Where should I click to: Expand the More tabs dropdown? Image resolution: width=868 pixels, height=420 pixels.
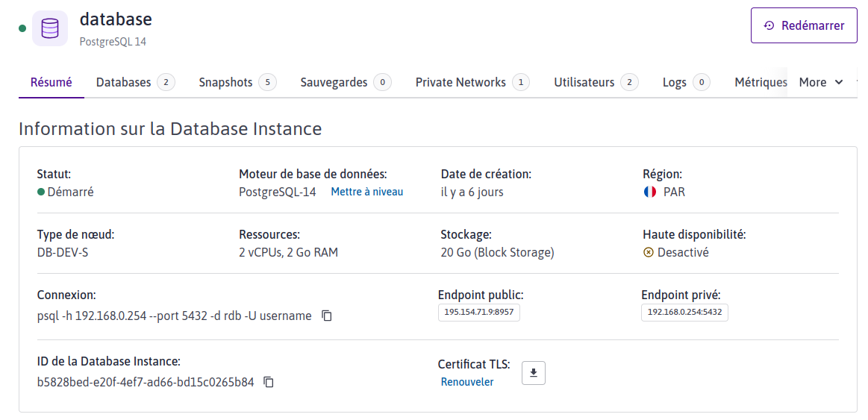click(x=821, y=82)
